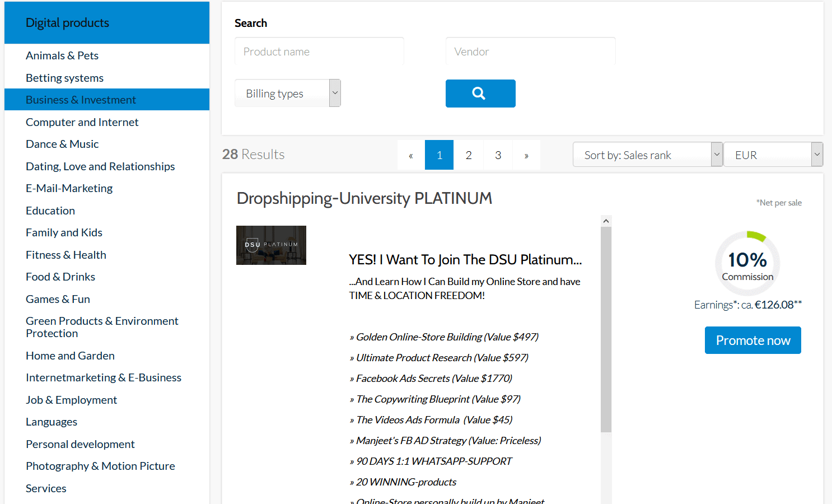This screenshot has height=504, width=832.
Task: Open the DSU Platinum product thumbnail
Action: [x=271, y=245]
